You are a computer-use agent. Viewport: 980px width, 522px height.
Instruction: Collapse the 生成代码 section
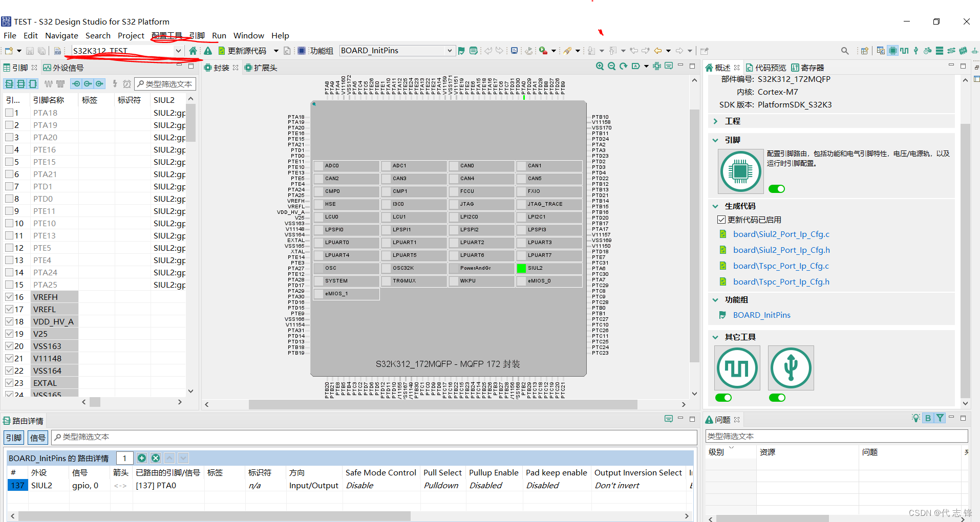715,206
